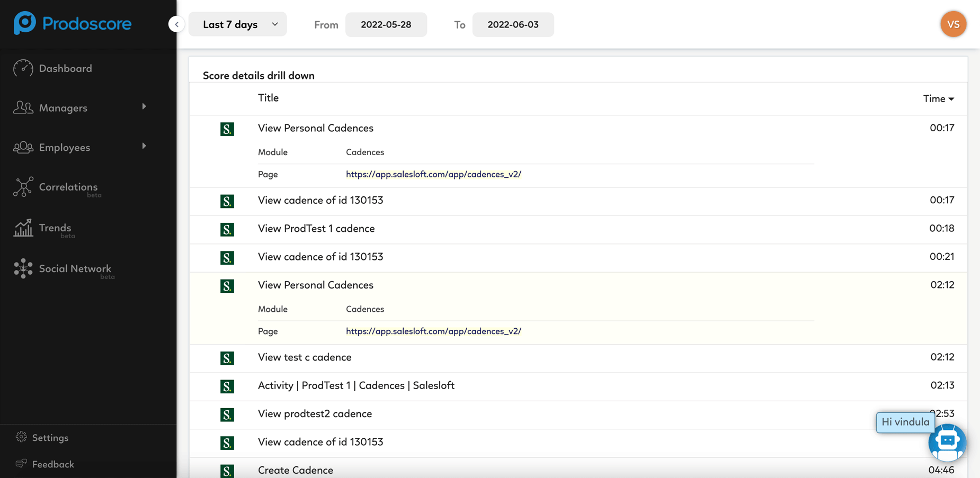Viewport: 980px width, 478px height.
Task: Select View test c cadence row
Action: pyautogui.click(x=578, y=358)
